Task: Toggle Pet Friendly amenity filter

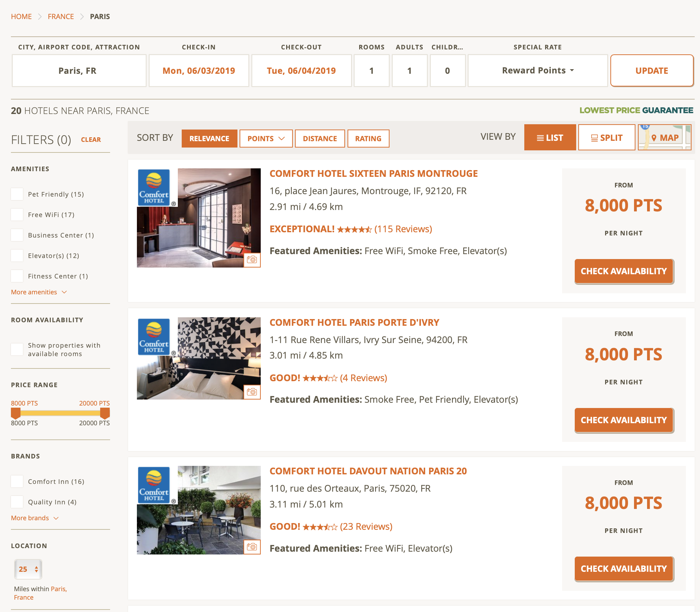Action: tap(17, 194)
